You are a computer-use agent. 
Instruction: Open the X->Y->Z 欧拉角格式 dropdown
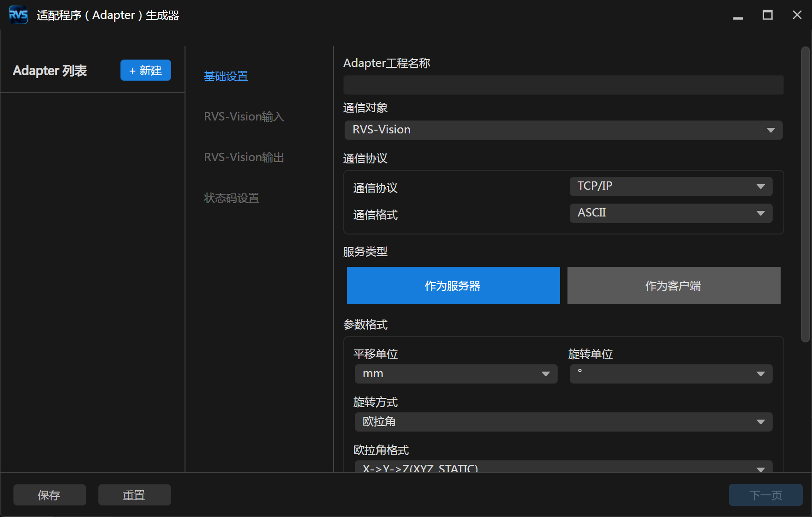(563, 466)
